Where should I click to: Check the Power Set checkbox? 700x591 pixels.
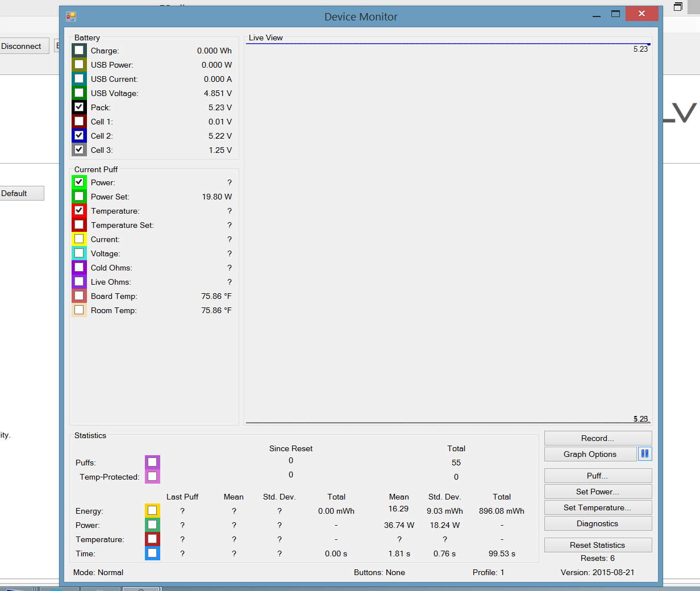[x=79, y=196]
